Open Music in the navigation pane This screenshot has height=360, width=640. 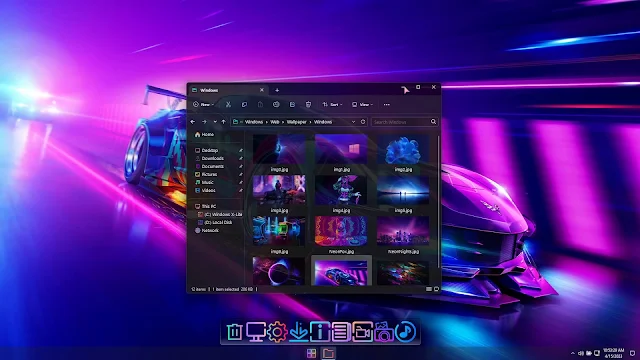tap(204, 182)
